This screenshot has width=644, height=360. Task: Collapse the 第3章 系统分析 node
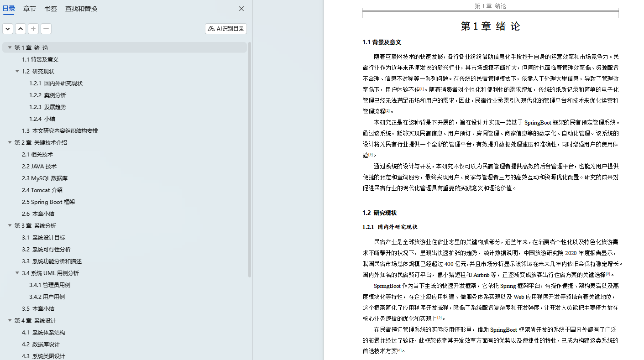click(10, 225)
